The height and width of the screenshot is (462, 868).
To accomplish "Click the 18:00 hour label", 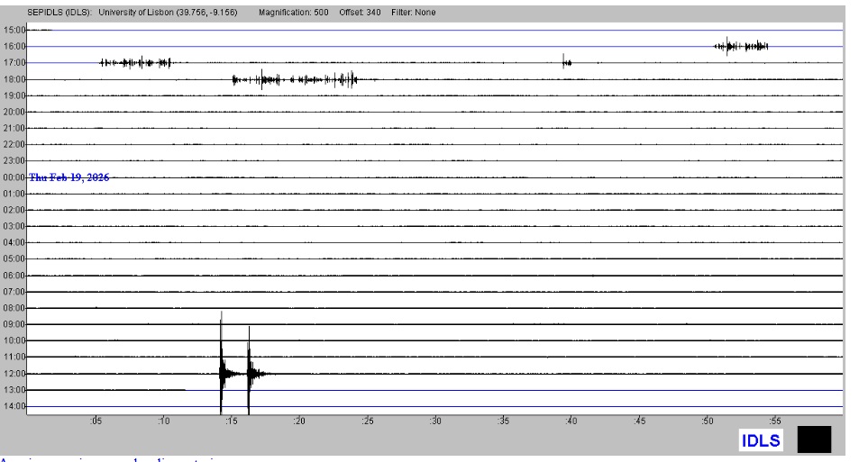I will tap(14, 79).
